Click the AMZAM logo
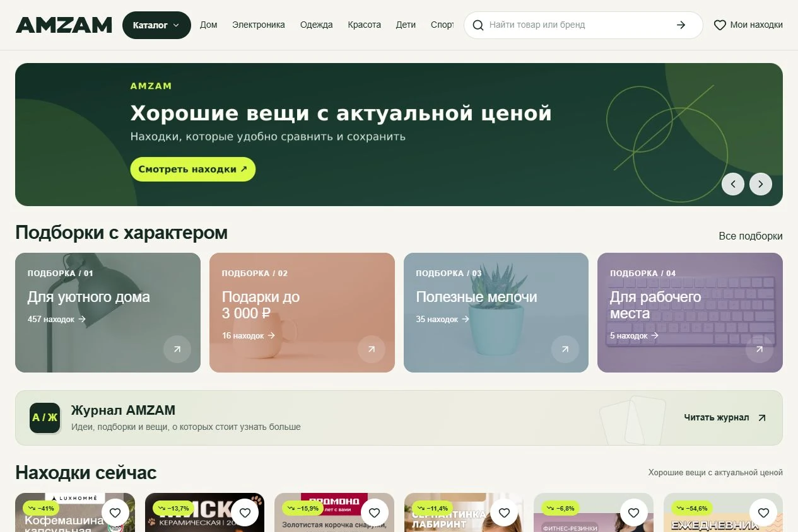This screenshot has height=532, width=798. pos(64,25)
